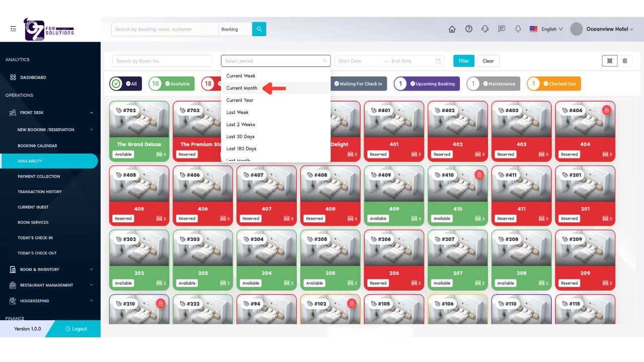This screenshot has width=644, height=362.
Task: Click the Search by Room No input field
Action: click(x=162, y=60)
